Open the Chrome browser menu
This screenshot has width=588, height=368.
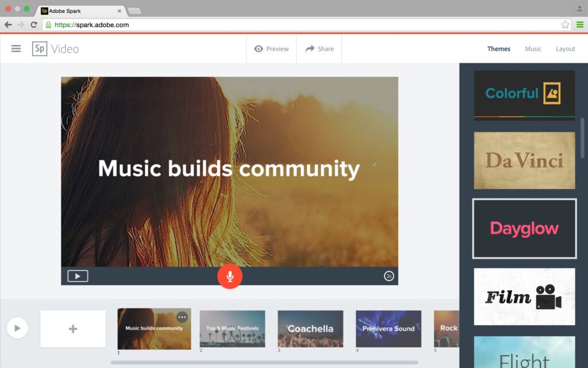579,25
